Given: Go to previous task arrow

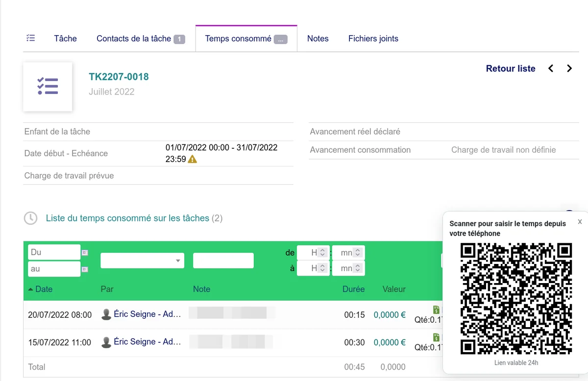Looking at the screenshot, I should click(x=551, y=69).
